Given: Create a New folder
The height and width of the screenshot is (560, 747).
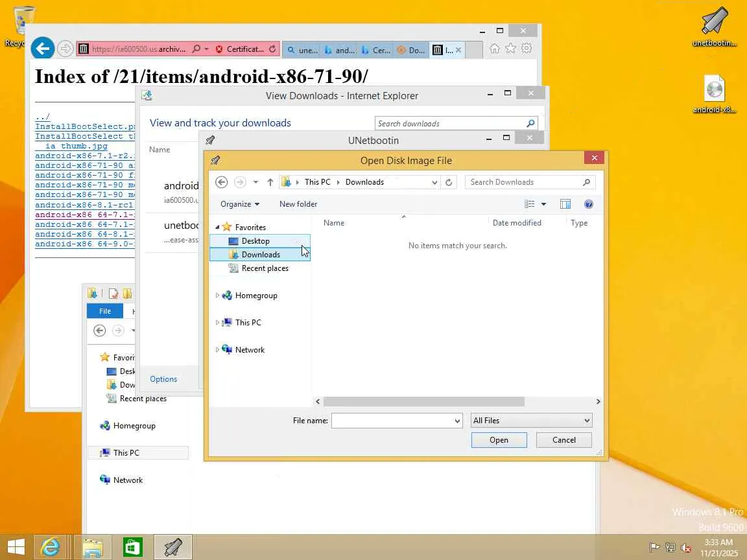Looking at the screenshot, I should (x=298, y=204).
